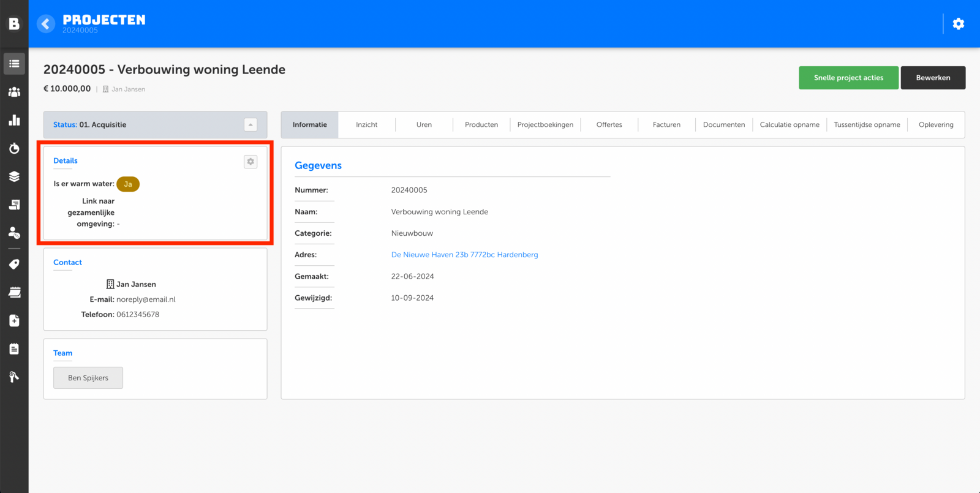Screen dimensions: 980x493
Task: Switch to the Uren tab
Action: click(x=424, y=125)
